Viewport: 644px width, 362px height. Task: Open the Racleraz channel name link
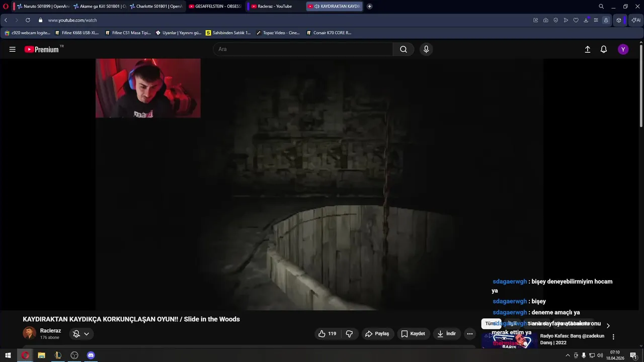pyautogui.click(x=50, y=330)
